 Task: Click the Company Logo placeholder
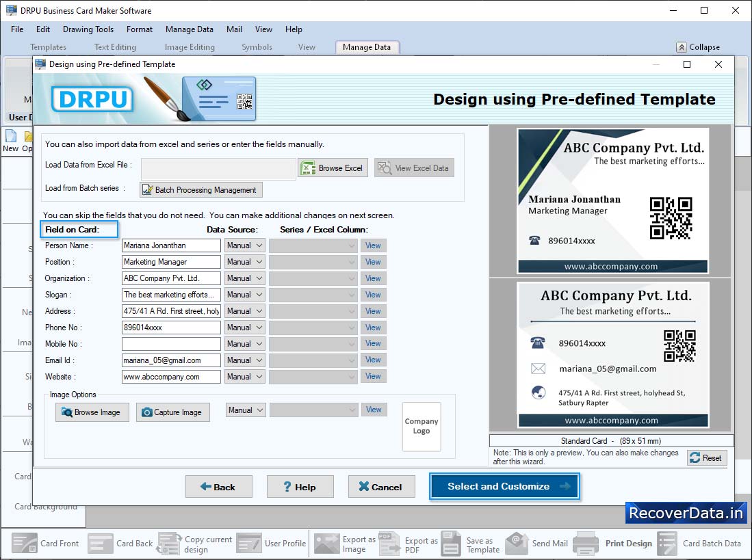click(422, 427)
